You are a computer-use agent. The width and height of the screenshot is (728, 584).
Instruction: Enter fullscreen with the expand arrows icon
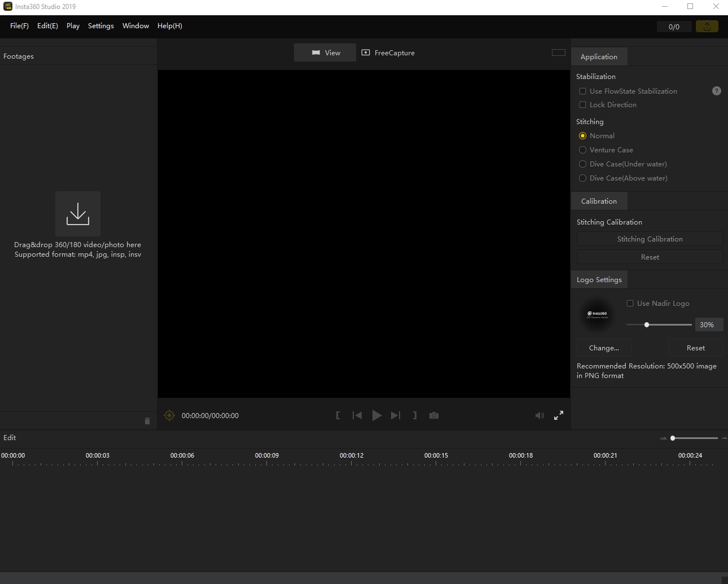click(559, 415)
